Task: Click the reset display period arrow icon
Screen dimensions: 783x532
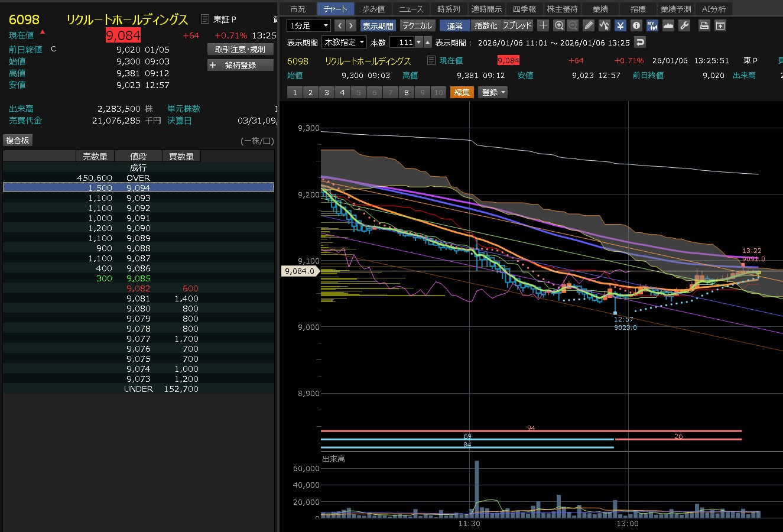Action: pyautogui.click(x=639, y=42)
